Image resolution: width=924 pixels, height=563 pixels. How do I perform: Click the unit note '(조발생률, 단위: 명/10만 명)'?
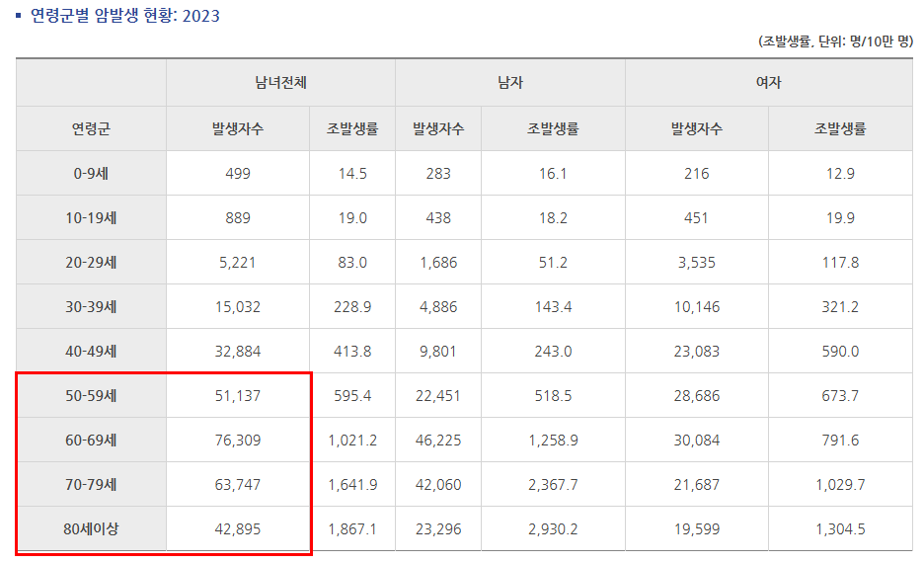coord(835,41)
